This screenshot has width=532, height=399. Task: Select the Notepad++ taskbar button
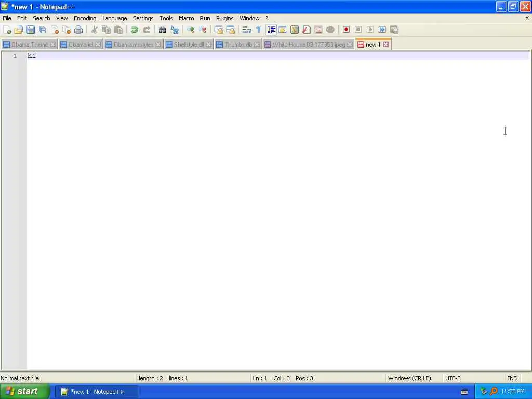[97, 392]
